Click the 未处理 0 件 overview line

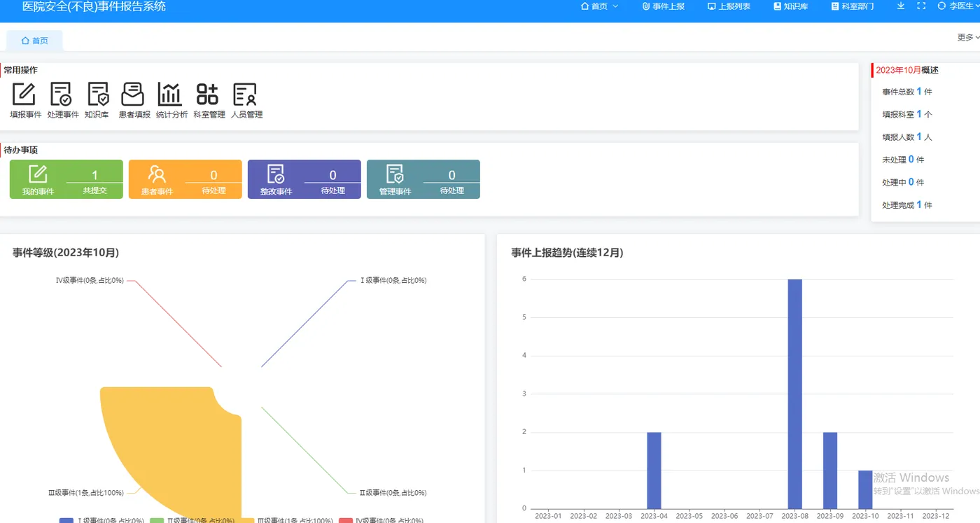coord(903,160)
